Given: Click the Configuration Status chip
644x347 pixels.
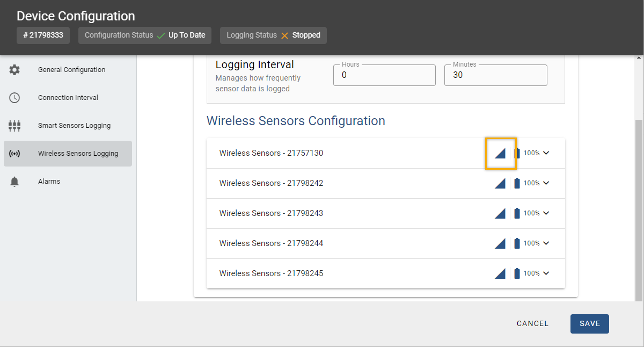Looking at the screenshot, I should coord(145,35).
